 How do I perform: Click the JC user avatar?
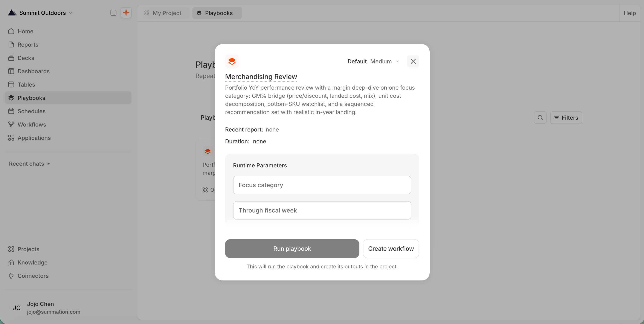pos(17,308)
